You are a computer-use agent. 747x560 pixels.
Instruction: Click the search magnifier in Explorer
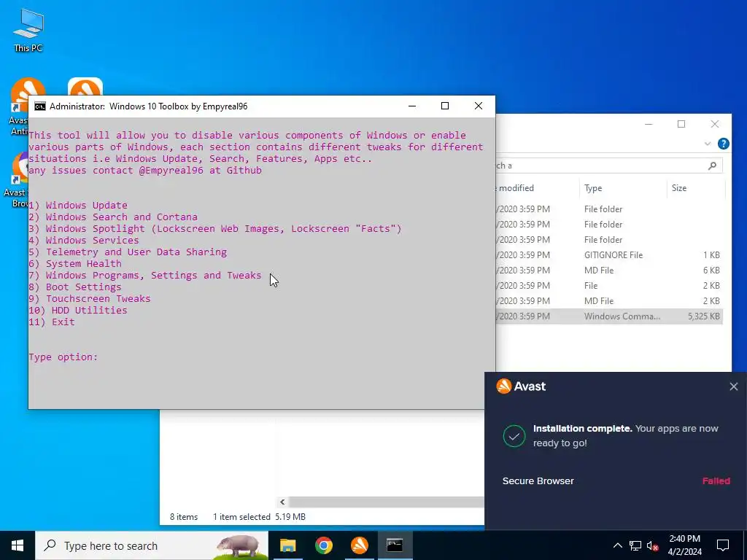712,166
